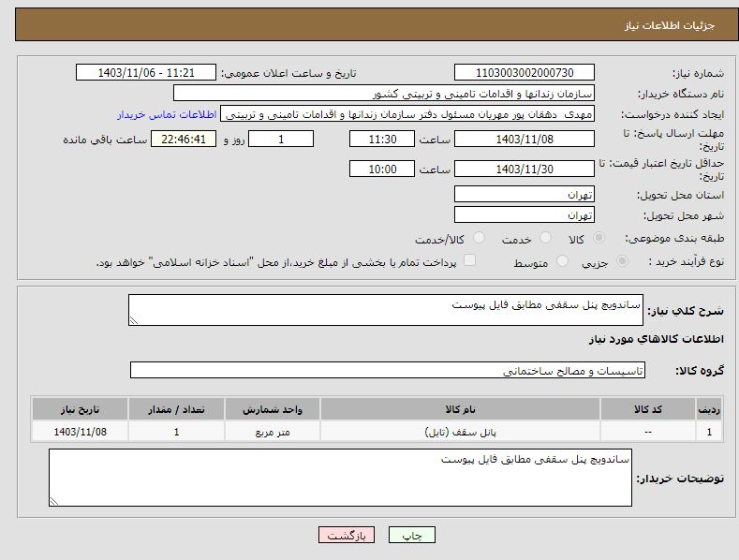Click the چاپ (print) button
The image size is (739, 560).
(412, 535)
